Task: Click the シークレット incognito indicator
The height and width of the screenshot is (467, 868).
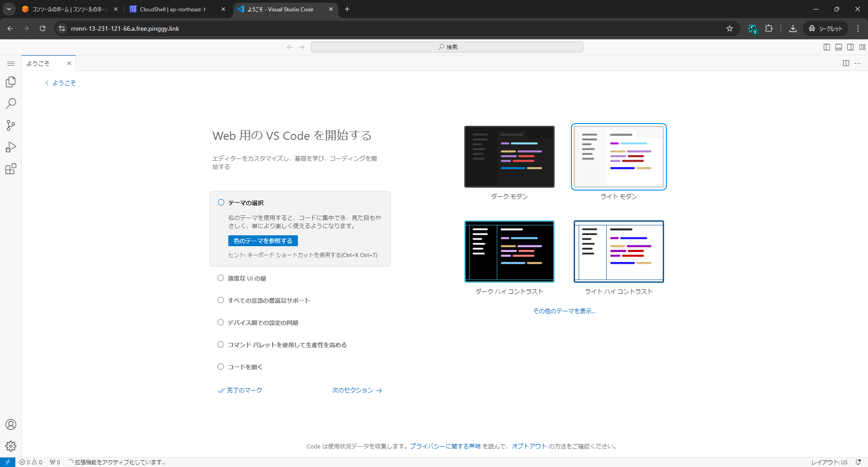Action: [826, 29]
